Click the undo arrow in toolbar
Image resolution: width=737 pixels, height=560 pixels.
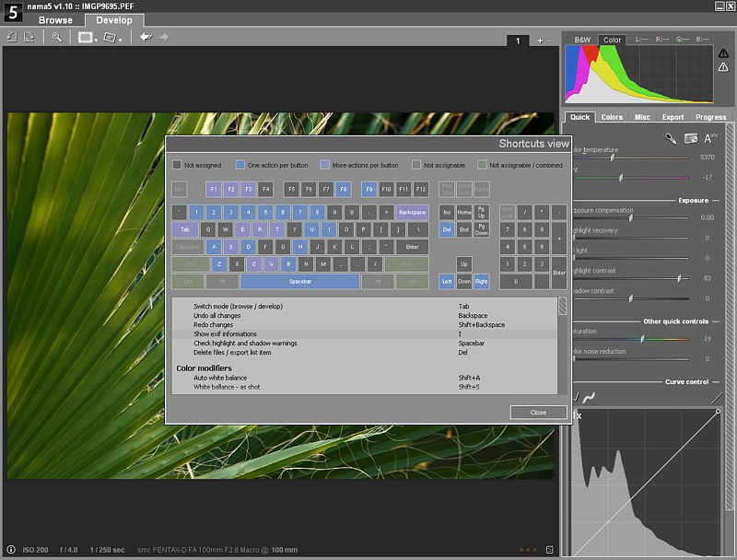coord(146,37)
